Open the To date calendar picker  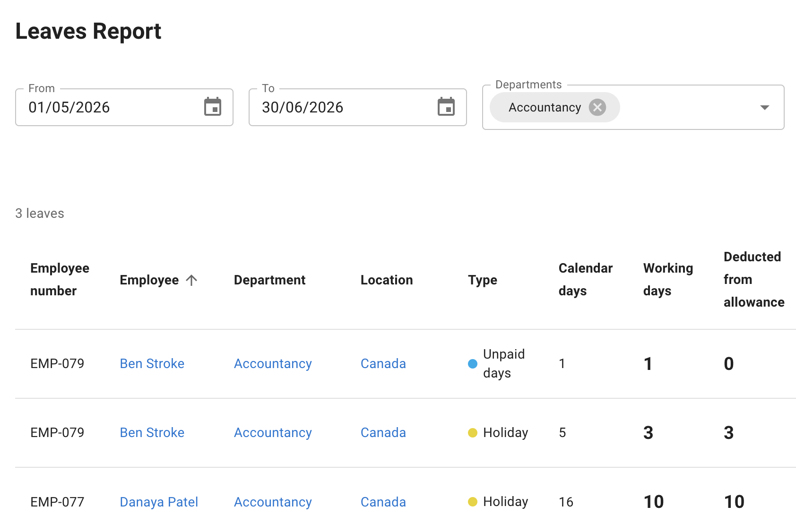[446, 107]
